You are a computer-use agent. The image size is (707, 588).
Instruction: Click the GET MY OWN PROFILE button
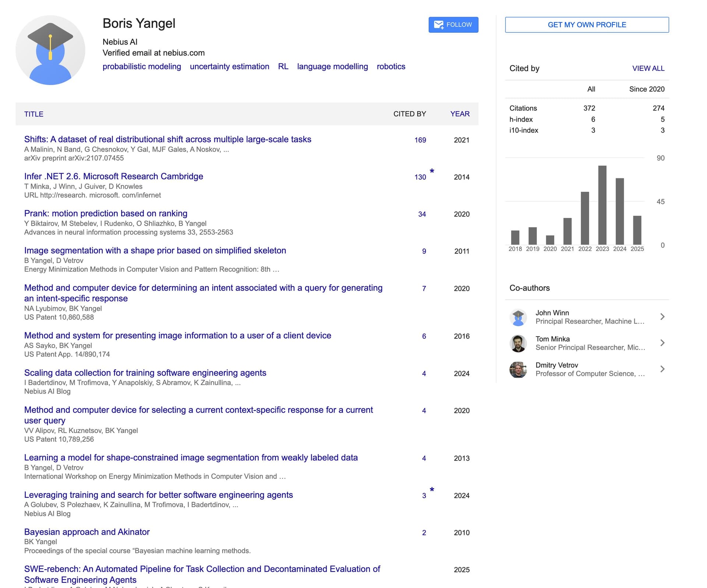coord(587,25)
